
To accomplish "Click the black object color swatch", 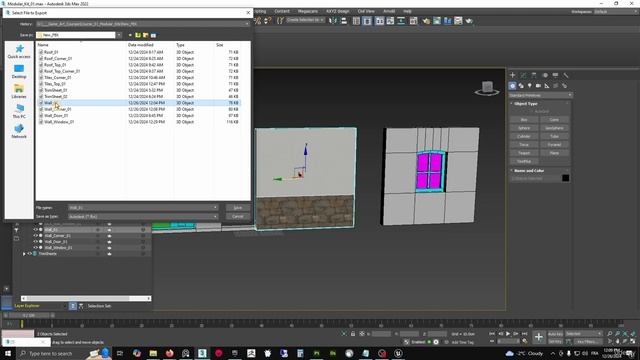I will click(x=565, y=178).
